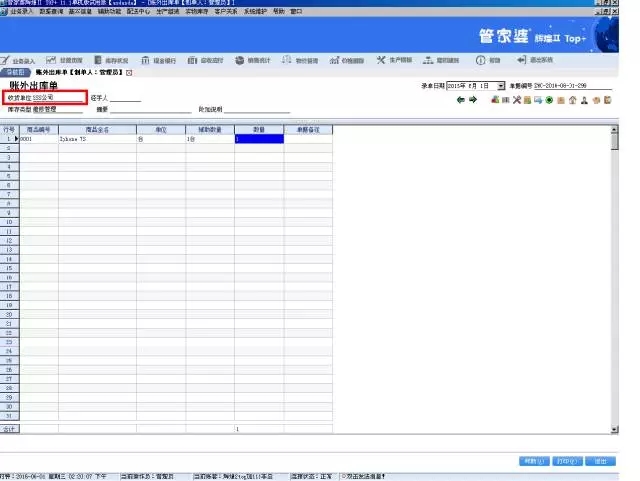Click the green circle icon in document toolbar
640x481 pixels.
[549, 100]
